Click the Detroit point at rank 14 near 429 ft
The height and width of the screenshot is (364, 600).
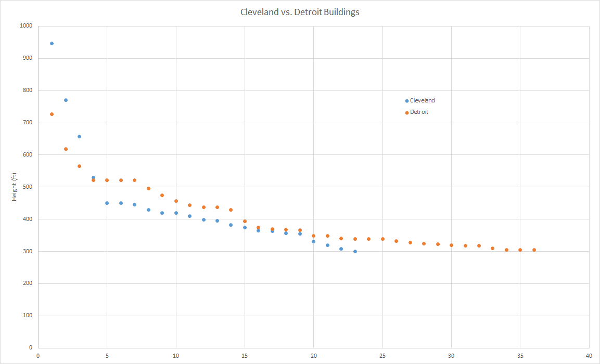click(231, 210)
